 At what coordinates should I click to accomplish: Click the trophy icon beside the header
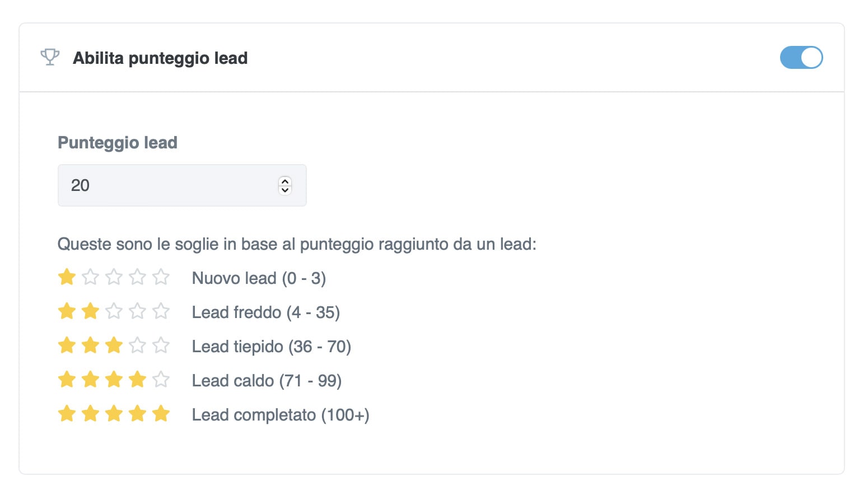tap(50, 57)
